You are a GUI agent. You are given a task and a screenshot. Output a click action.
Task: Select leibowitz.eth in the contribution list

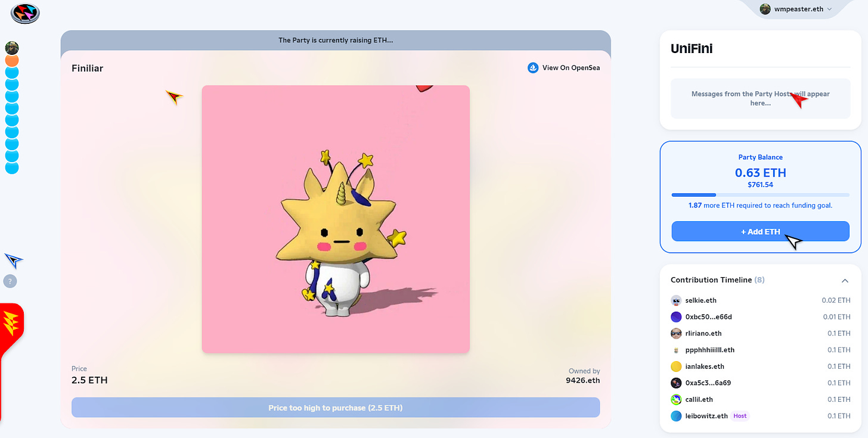(x=706, y=416)
